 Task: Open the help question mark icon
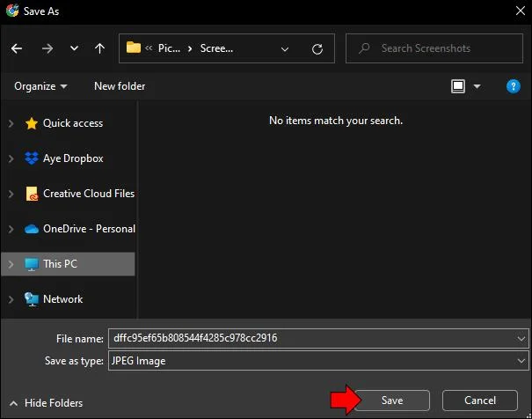[513, 86]
